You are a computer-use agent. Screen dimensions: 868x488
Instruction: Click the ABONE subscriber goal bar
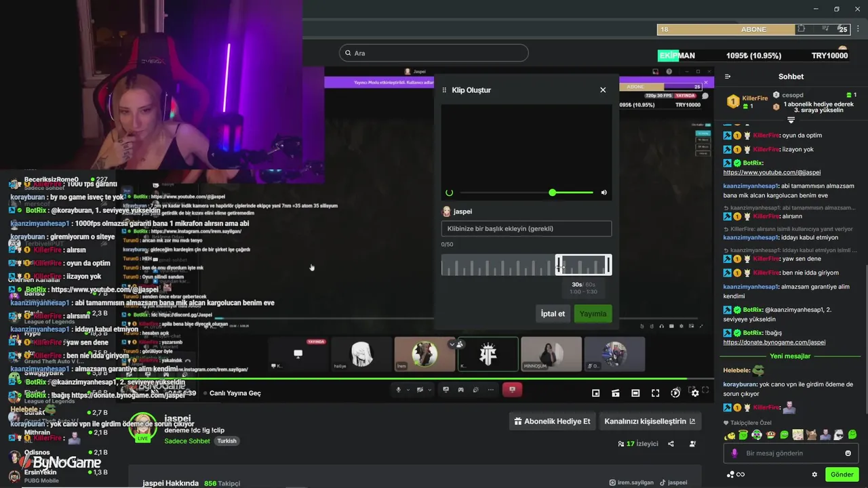click(x=753, y=29)
